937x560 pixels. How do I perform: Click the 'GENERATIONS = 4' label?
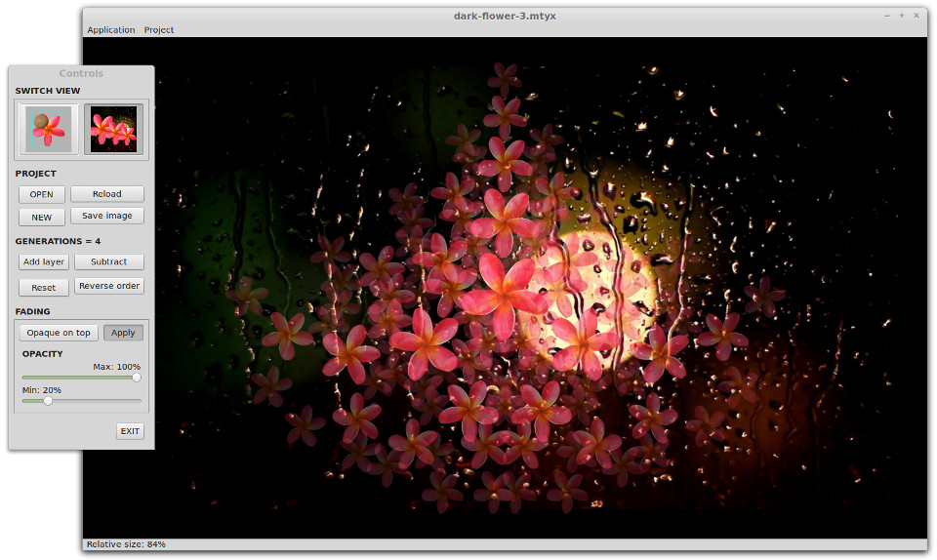[58, 241]
